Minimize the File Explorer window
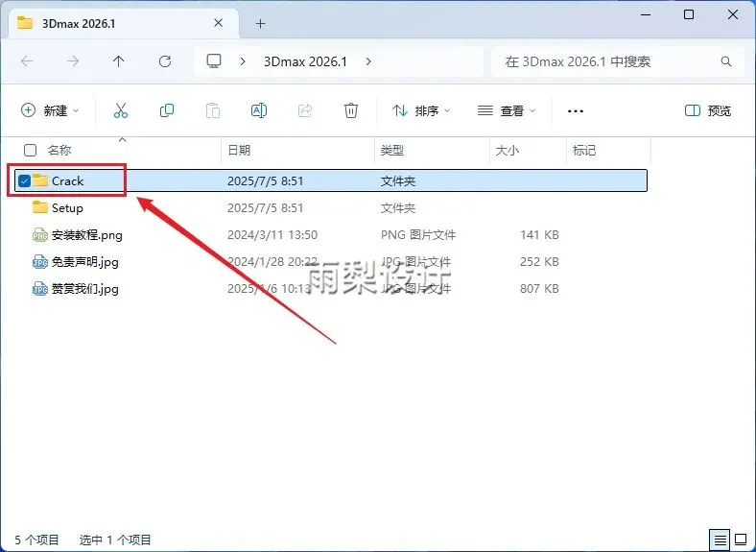Viewport: 756px width, 552px height. click(x=646, y=14)
